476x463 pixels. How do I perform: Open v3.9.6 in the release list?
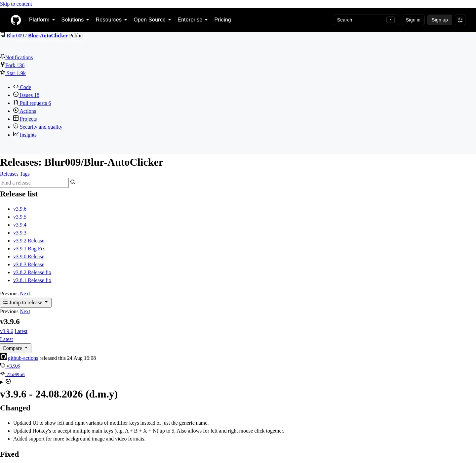pyautogui.click(x=20, y=209)
